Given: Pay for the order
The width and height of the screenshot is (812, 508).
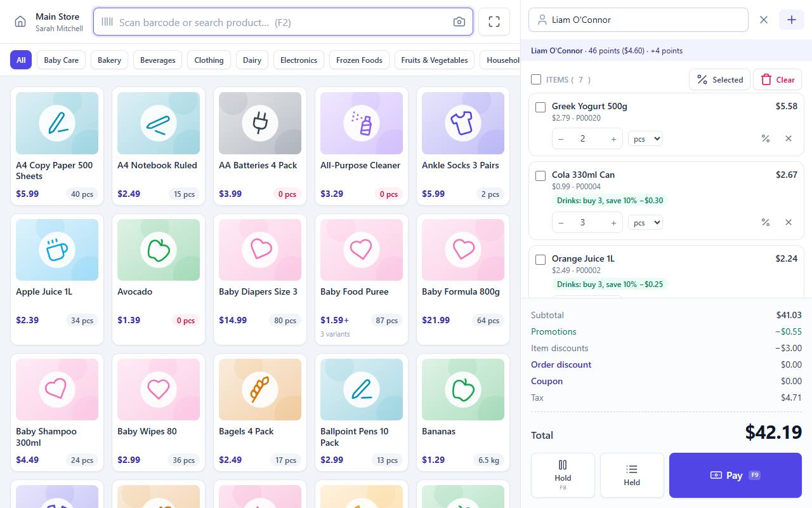Looking at the screenshot, I should click(735, 475).
